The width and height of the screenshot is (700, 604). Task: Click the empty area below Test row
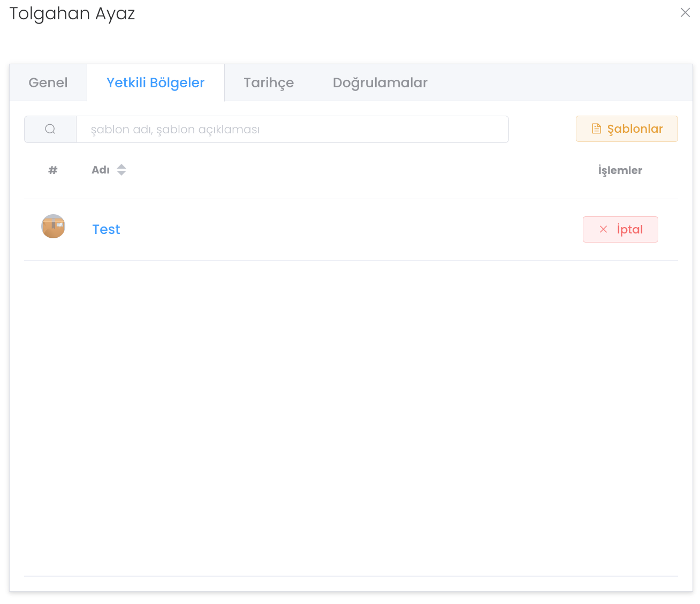[x=351, y=418]
